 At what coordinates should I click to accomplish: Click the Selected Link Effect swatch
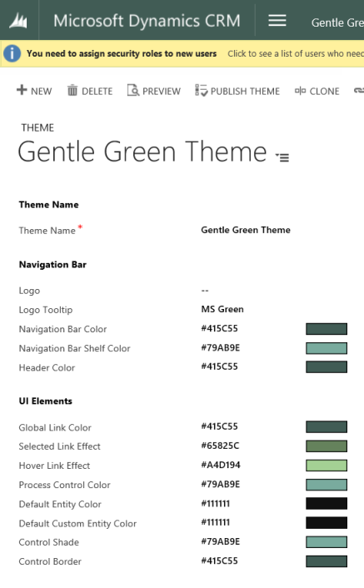(327, 446)
